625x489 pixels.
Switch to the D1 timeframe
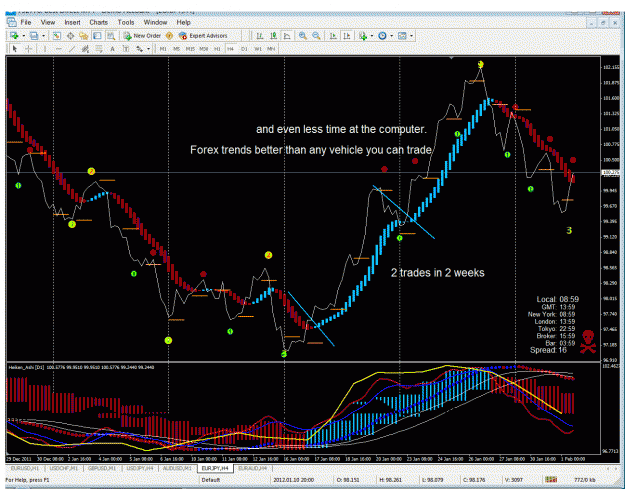244,49
